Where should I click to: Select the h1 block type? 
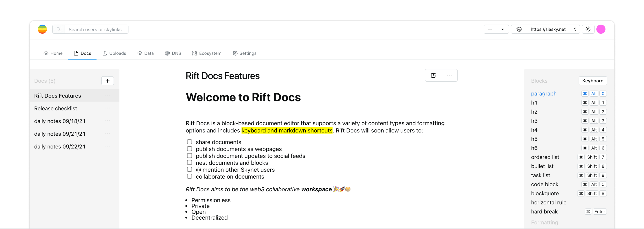click(568, 103)
